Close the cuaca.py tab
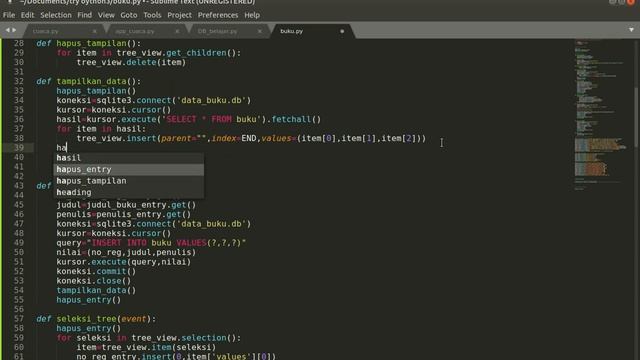 95,31
